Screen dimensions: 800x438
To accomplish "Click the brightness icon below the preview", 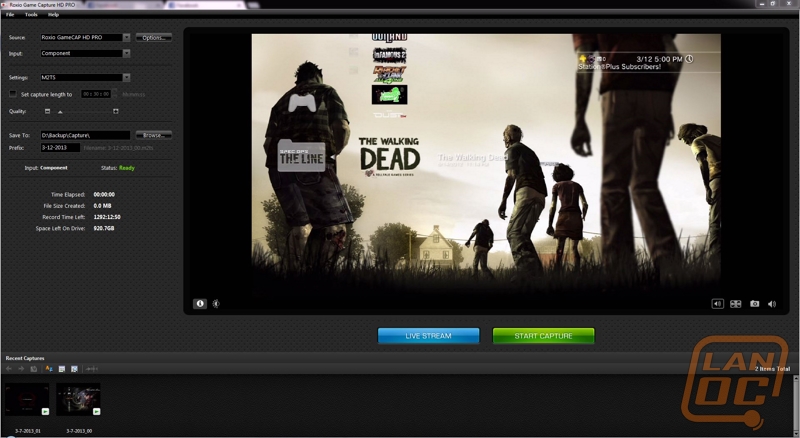I will (x=216, y=303).
